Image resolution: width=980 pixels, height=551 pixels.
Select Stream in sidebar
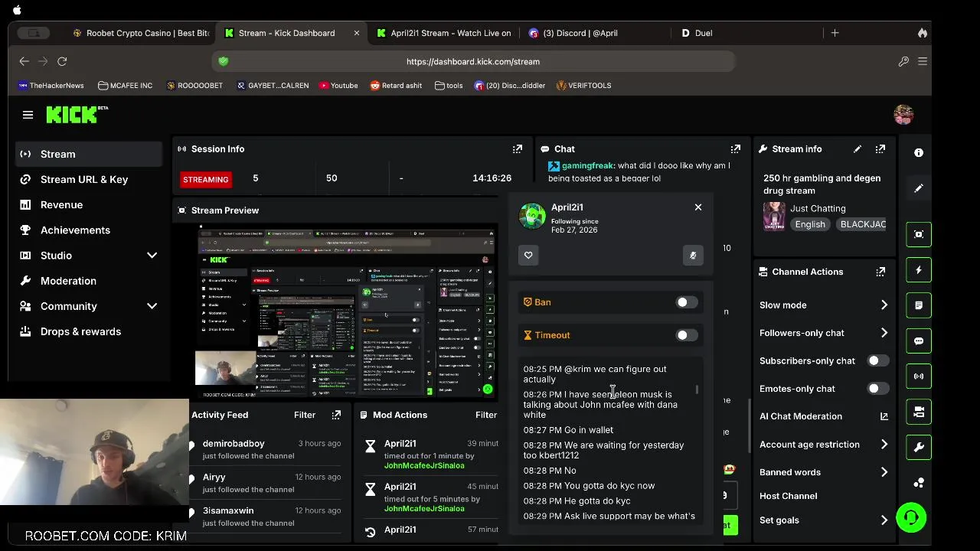89,154
